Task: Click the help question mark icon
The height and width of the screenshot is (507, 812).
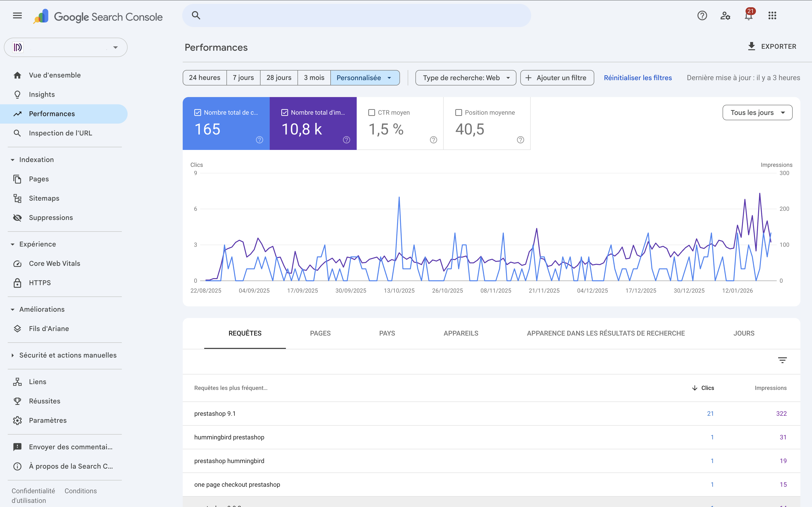Action: [702, 15]
